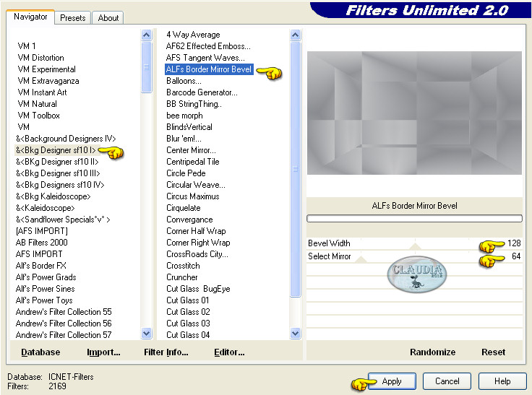The width and height of the screenshot is (532, 395).
Task: Select [AFS IMPORT] category
Action: 41,231
